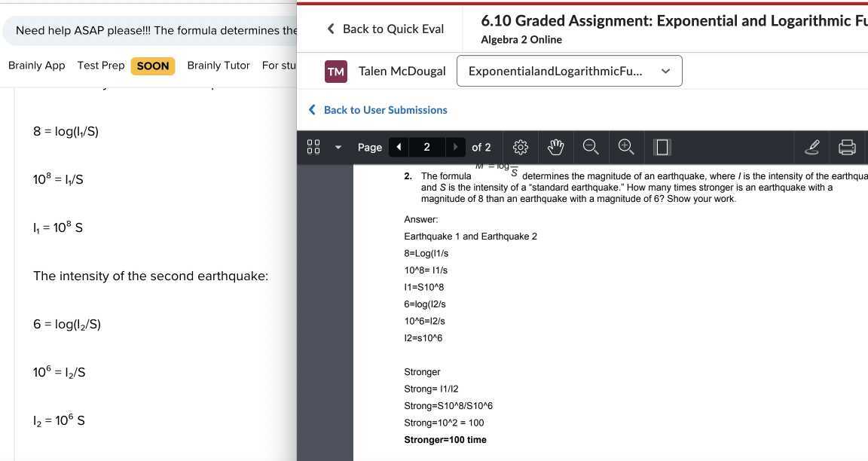Open the ExponentialandLogarithmicFu submission dropdown
Screen dimensions: 868x461
[x=569, y=70]
